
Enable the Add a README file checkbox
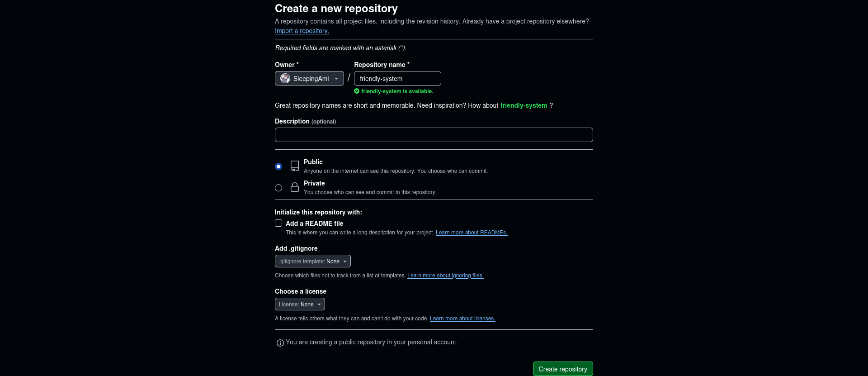pyautogui.click(x=278, y=223)
